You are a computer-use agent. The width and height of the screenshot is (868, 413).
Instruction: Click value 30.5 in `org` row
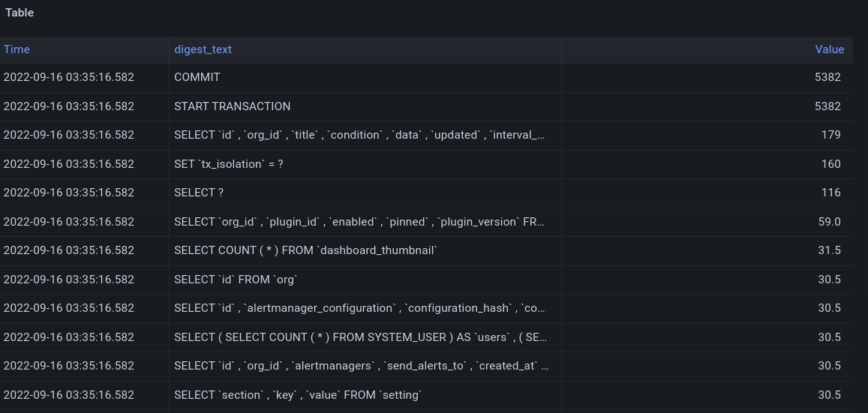(829, 280)
